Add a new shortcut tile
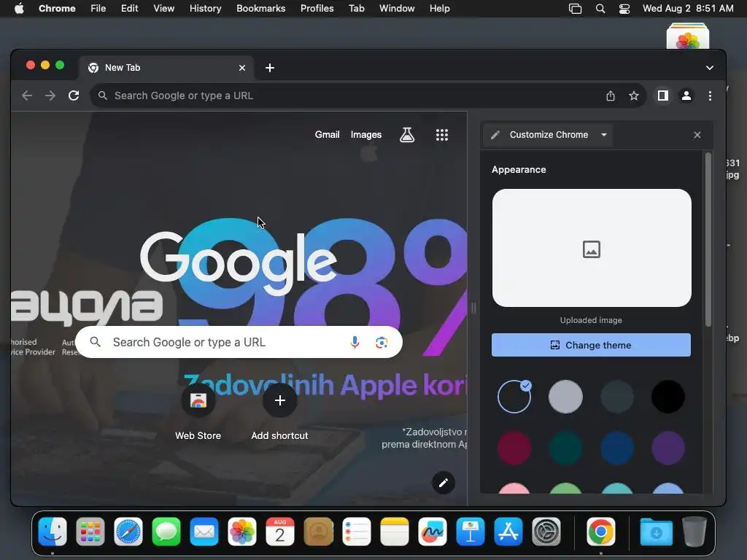The height and width of the screenshot is (560, 747). tap(279, 411)
